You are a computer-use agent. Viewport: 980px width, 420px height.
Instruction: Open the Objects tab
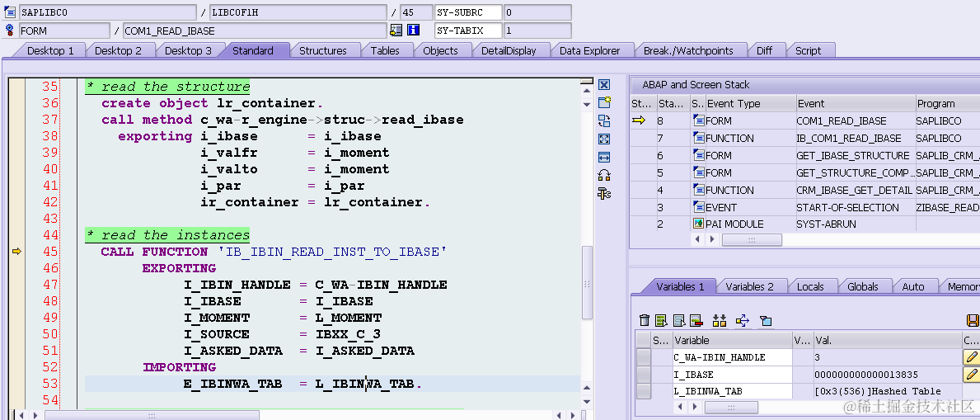pos(441,50)
